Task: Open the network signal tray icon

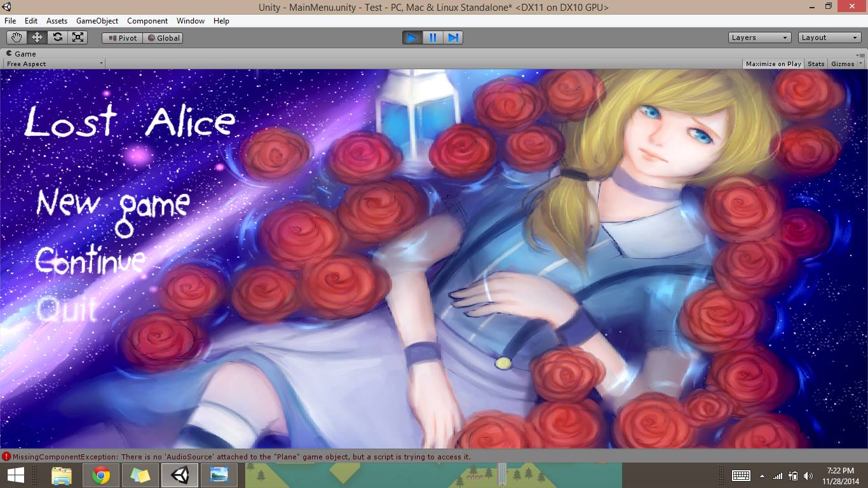Action: coord(778,476)
